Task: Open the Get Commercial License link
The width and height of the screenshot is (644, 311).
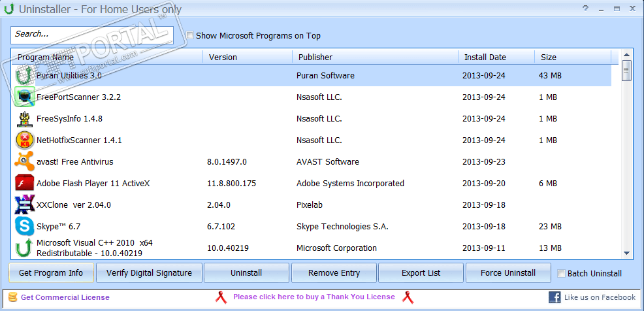Action: (65, 297)
